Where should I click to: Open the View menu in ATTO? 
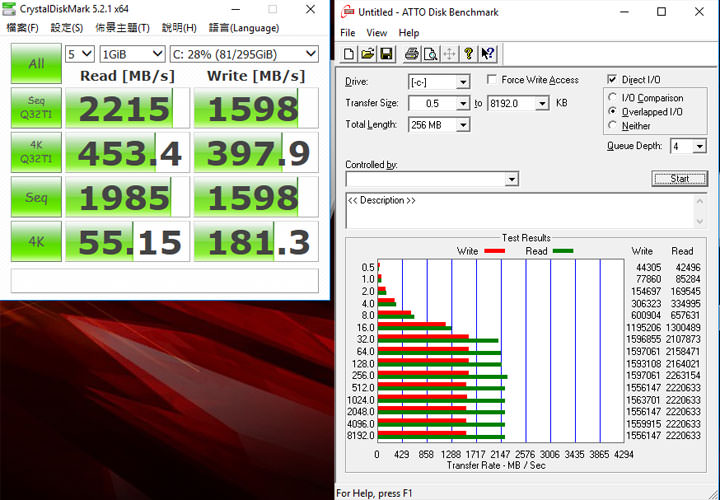pos(376,33)
